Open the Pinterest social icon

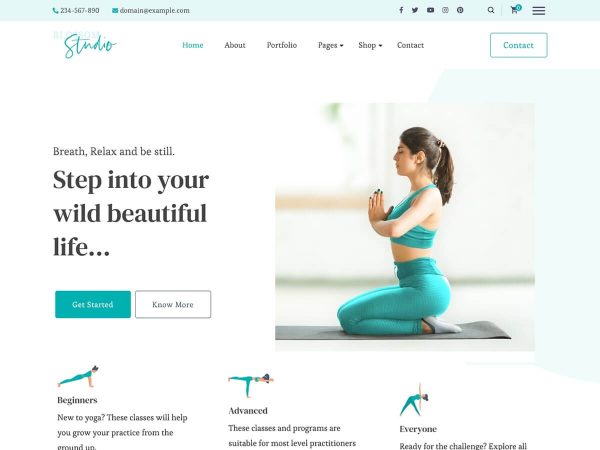(x=460, y=10)
